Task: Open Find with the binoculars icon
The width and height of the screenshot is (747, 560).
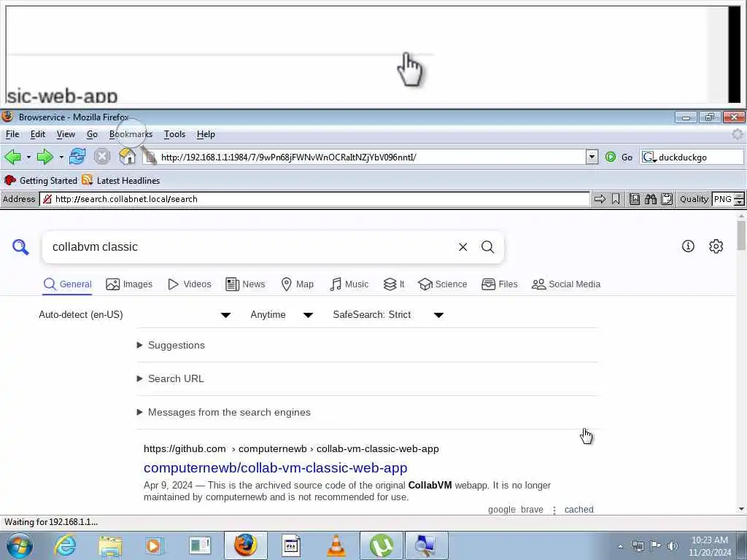Action: pyautogui.click(x=650, y=199)
